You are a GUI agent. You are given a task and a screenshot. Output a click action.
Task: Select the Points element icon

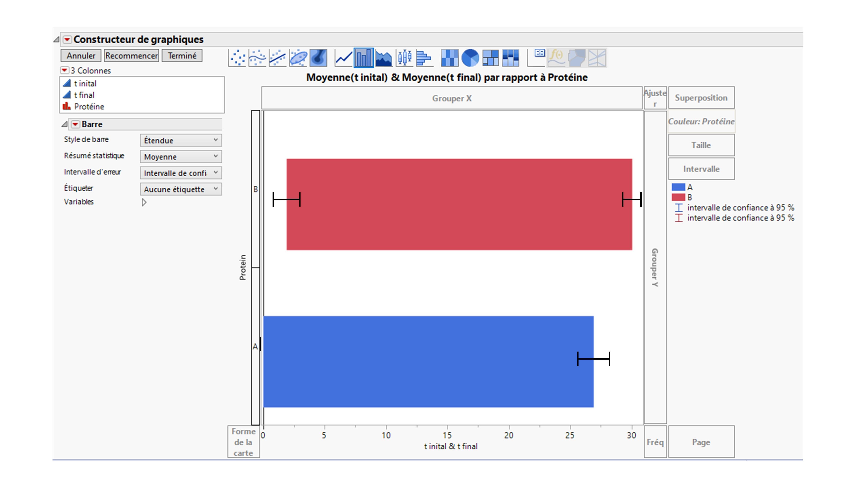coord(237,58)
